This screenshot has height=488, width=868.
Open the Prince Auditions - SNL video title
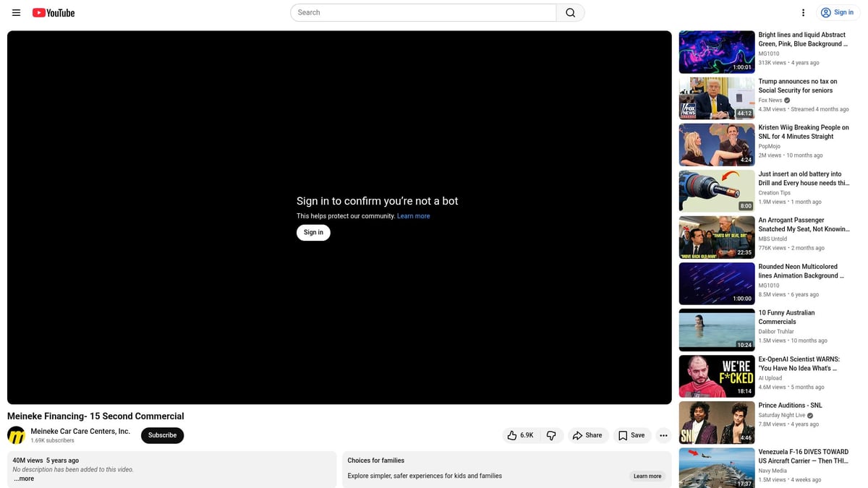click(x=790, y=406)
